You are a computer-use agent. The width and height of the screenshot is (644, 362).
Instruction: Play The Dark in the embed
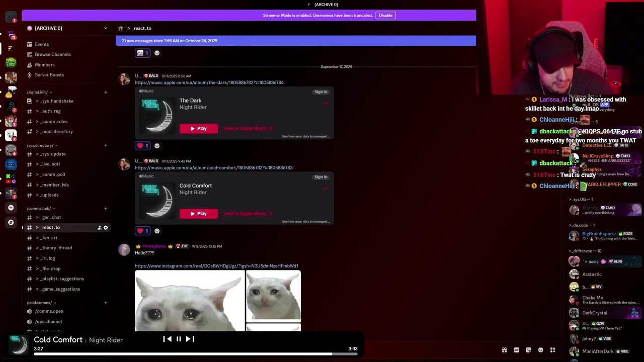199,129
